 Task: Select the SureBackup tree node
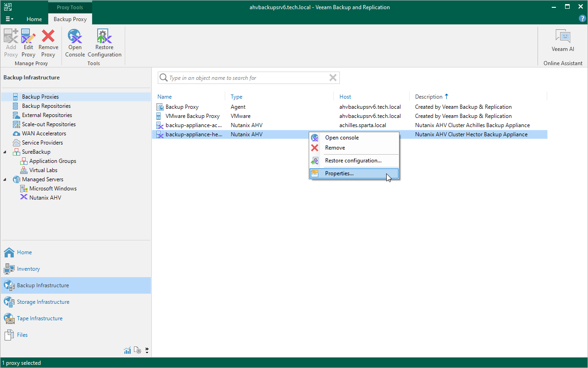[x=36, y=152]
